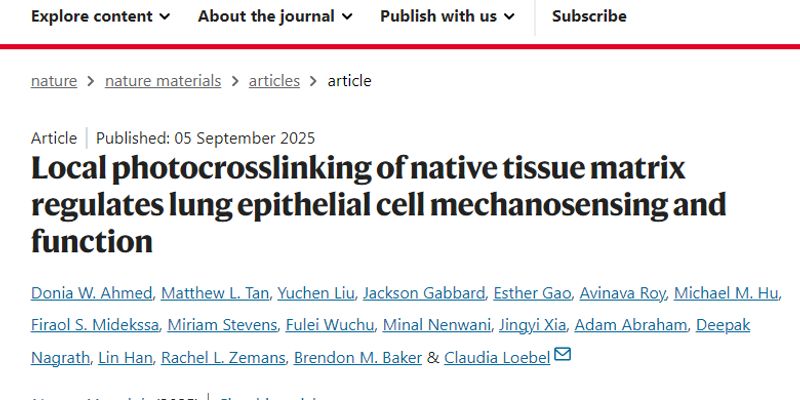This screenshot has width=800, height=400.
Task: Click author Esther Gao
Action: pos(532,293)
